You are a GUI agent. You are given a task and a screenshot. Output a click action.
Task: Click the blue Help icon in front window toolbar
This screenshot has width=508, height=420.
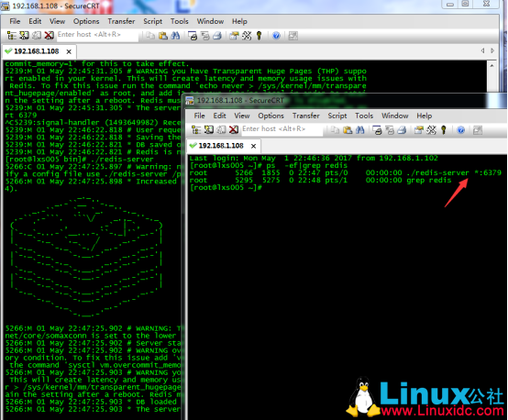coord(460,130)
